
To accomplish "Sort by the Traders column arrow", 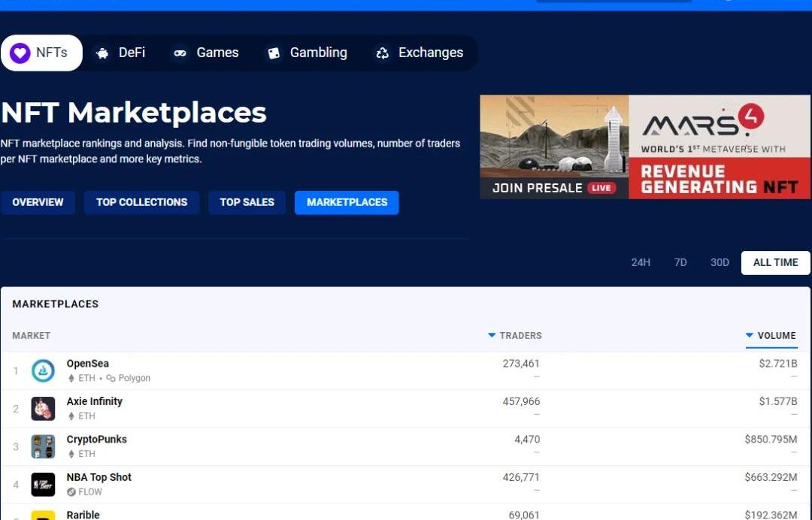I will 492,335.
